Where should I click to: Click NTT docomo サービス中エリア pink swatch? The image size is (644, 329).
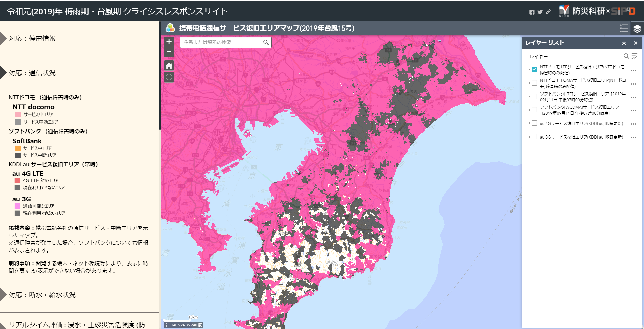pos(18,115)
